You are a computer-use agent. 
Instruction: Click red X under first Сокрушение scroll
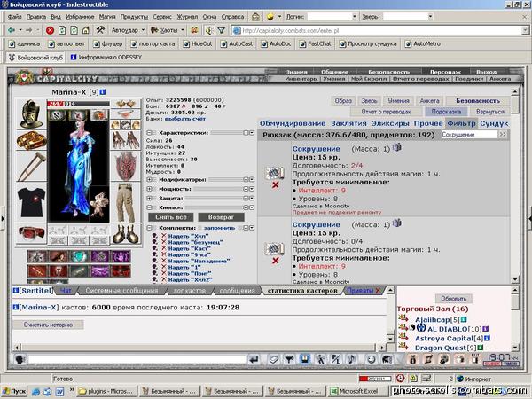pos(276,185)
